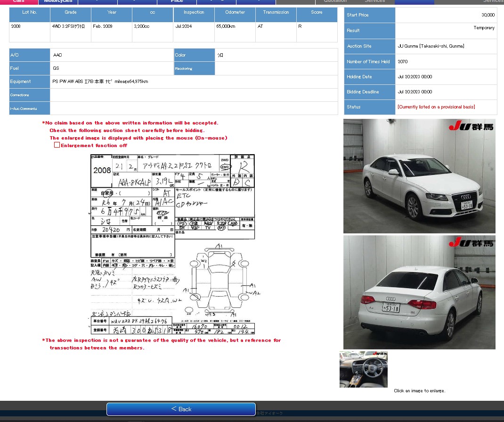Switch to the Motorcycles tab

[58, 1]
